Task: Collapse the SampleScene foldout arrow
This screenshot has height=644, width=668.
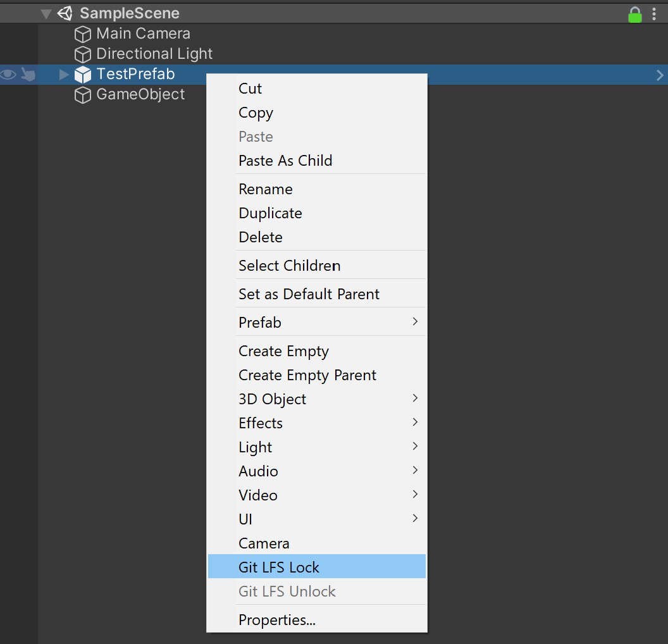Action: [x=46, y=14]
